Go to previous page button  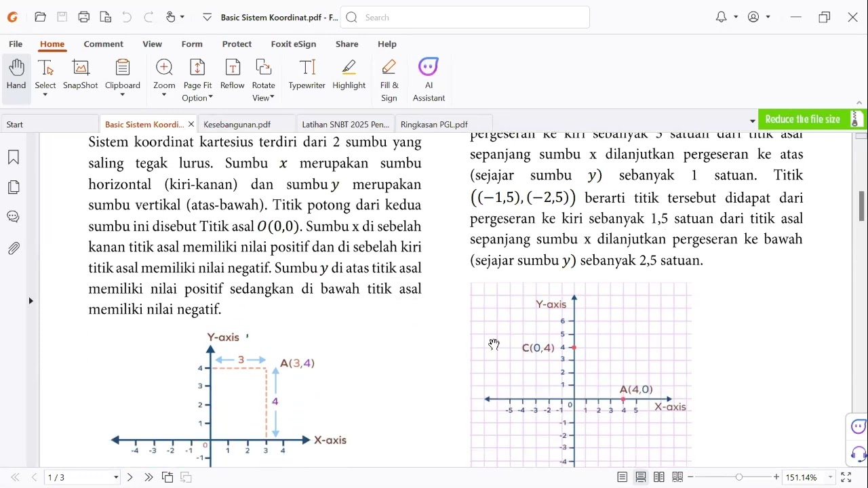[34, 478]
